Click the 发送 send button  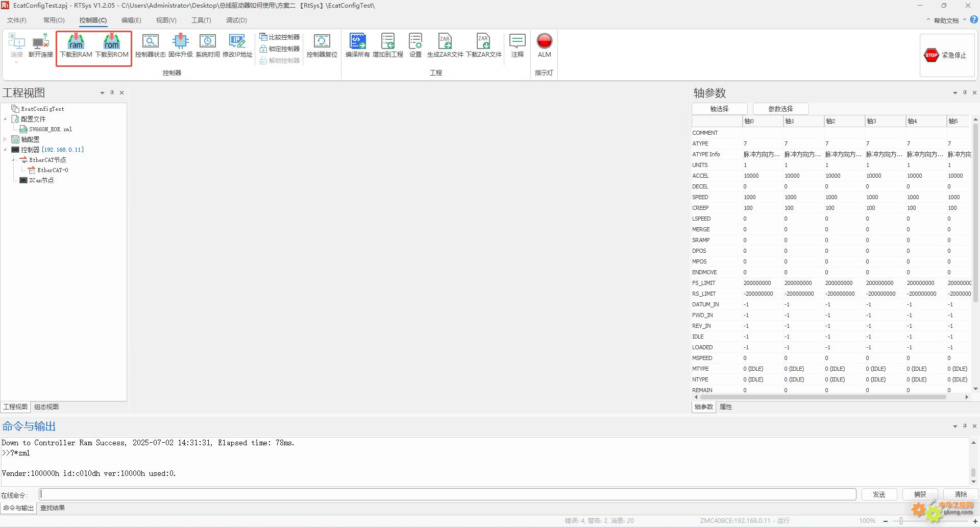(x=879, y=494)
